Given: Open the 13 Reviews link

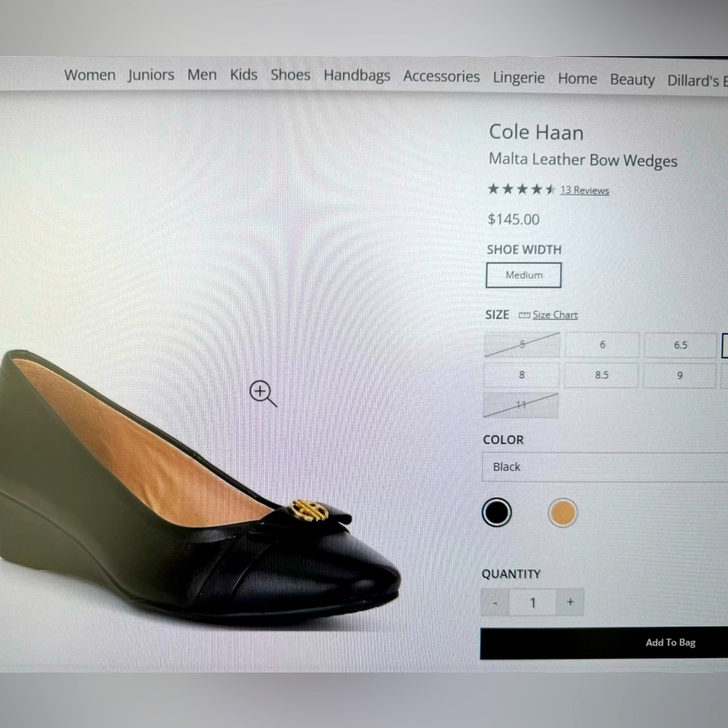Looking at the screenshot, I should [584, 190].
